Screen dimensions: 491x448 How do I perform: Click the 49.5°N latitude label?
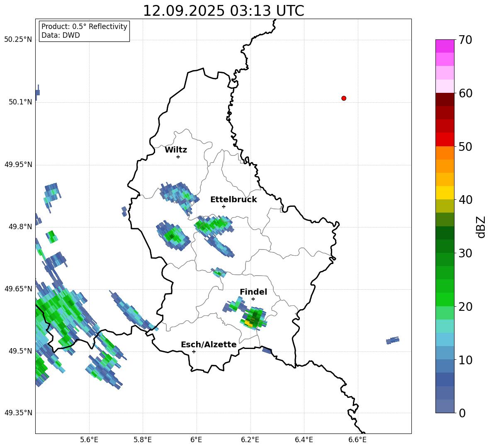(x=20, y=351)
